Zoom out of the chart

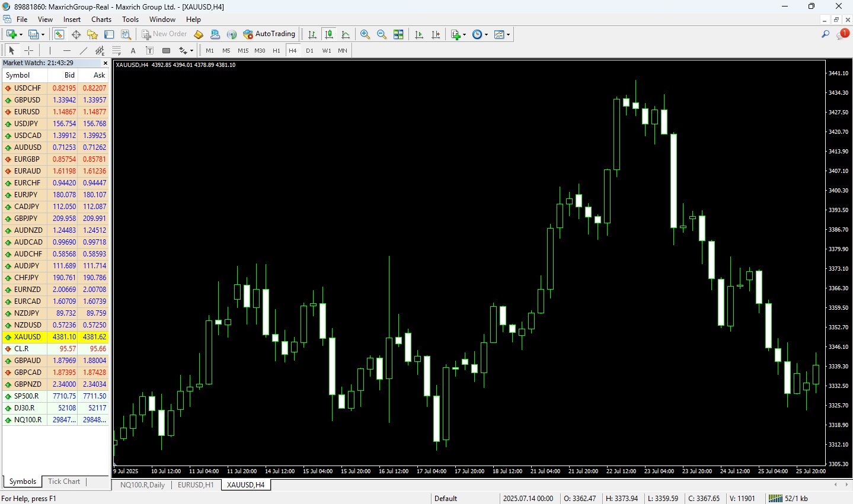[382, 34]
